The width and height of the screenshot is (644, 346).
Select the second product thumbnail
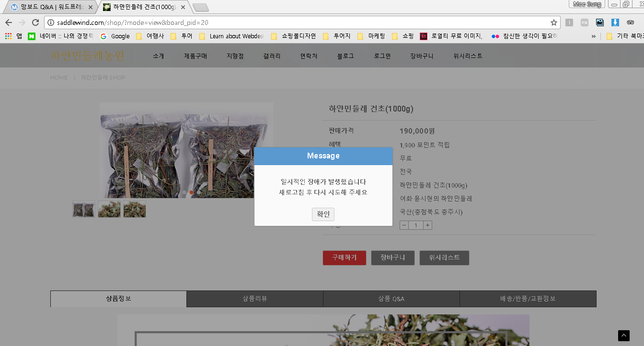pyautogui.click(x=109, y=209)
